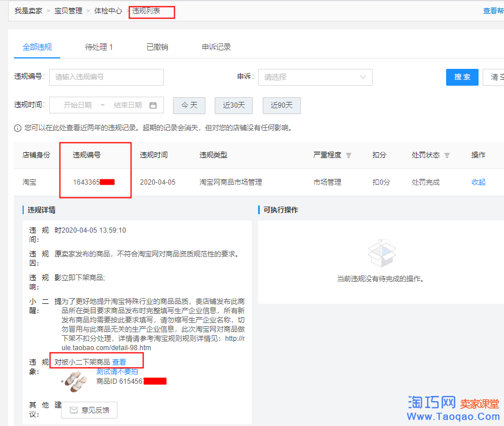504x426 pixels.
Task: Filter violations to 今天
Action: coord(189,105)
